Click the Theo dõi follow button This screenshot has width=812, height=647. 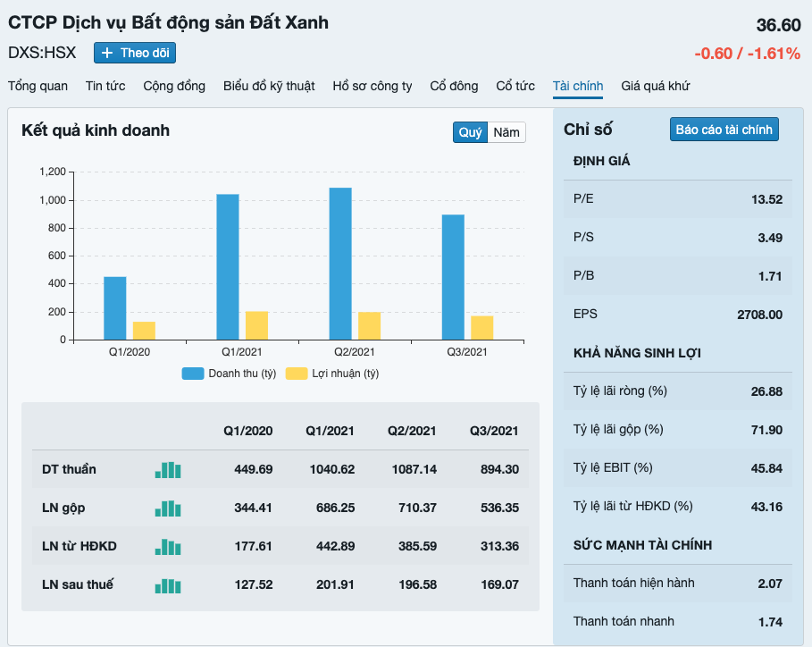(135, 53)
